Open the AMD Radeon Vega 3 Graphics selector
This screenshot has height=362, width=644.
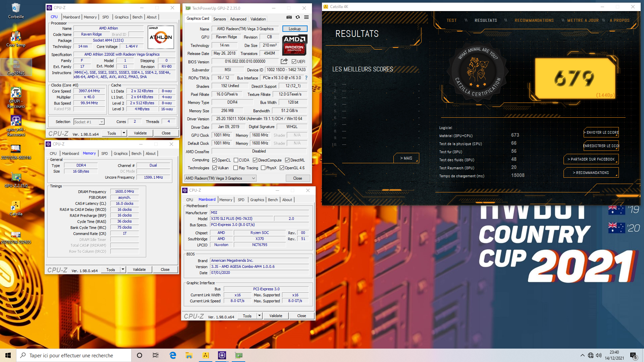pos(220,178)
